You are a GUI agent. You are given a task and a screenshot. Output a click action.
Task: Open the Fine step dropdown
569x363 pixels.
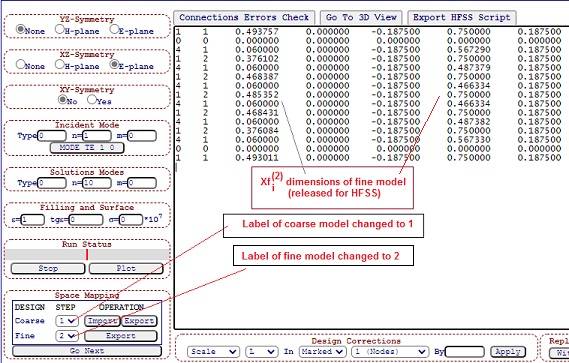tap(67, 336)
